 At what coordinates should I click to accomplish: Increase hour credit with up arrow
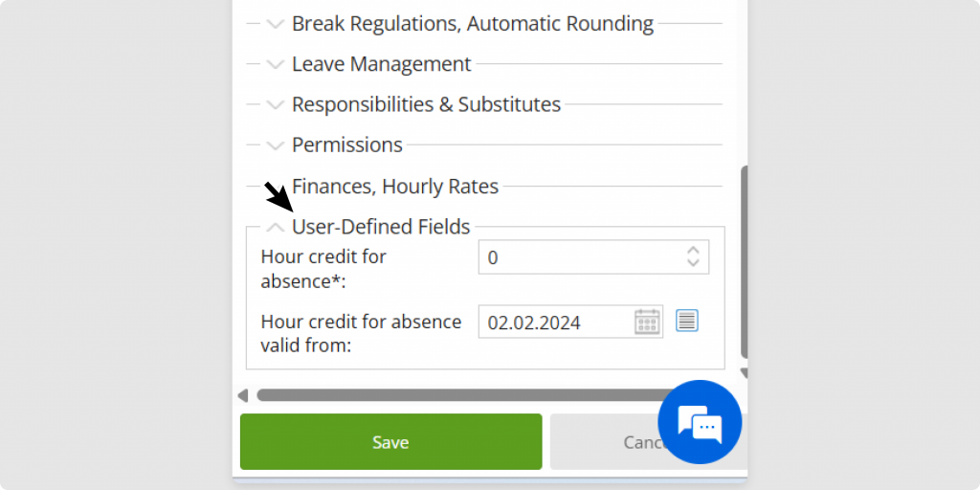694,251
